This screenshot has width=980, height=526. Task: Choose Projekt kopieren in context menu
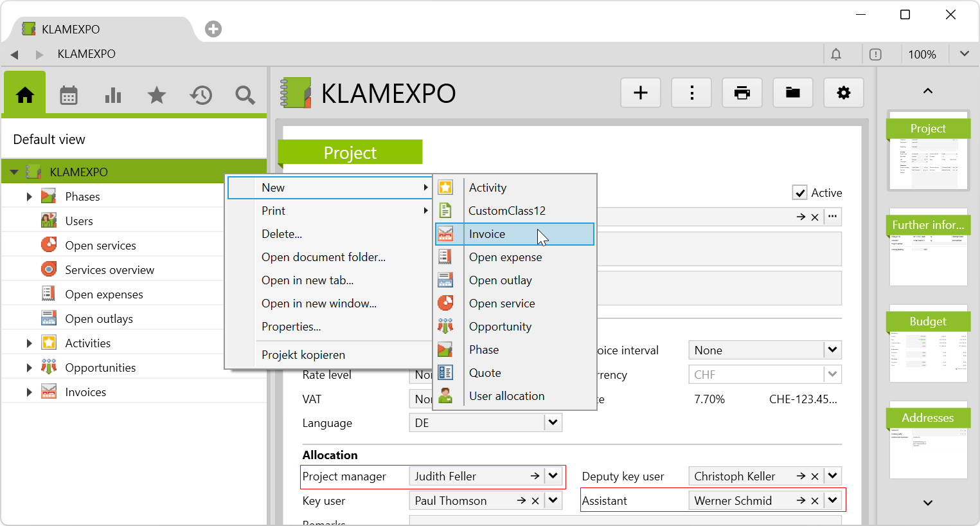(x=303, y=355)
